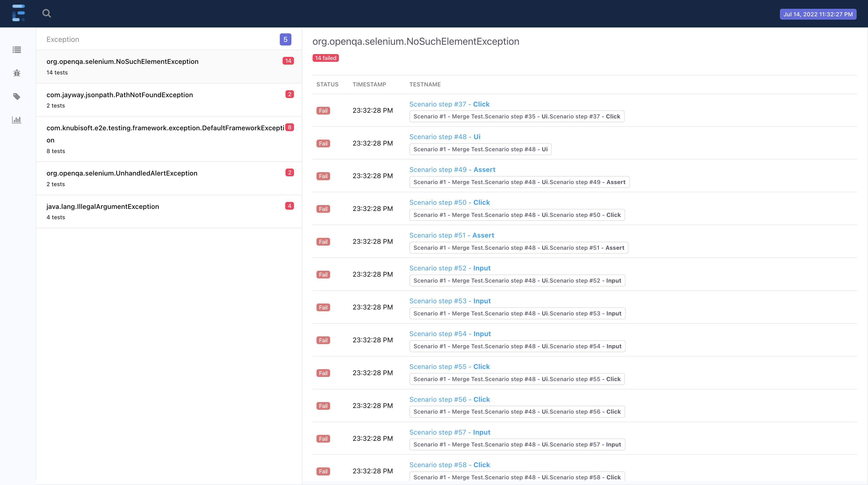Click the timestamp 23:32:28 PM for step #49

[373, 176]
